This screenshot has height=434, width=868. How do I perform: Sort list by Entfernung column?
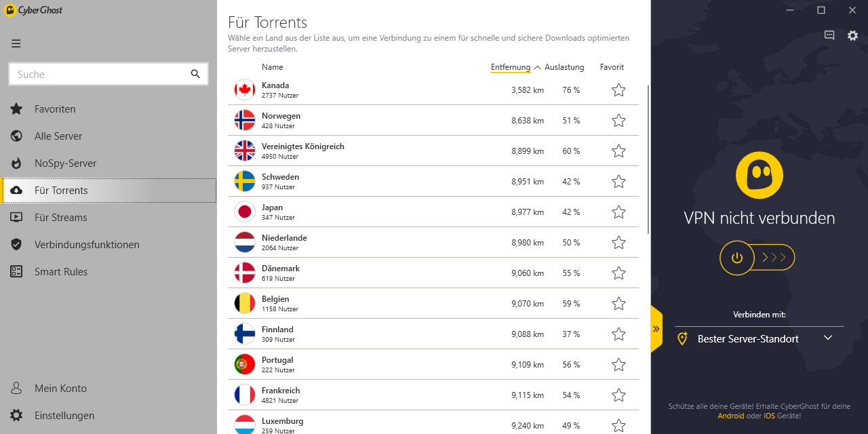(511, 67)
